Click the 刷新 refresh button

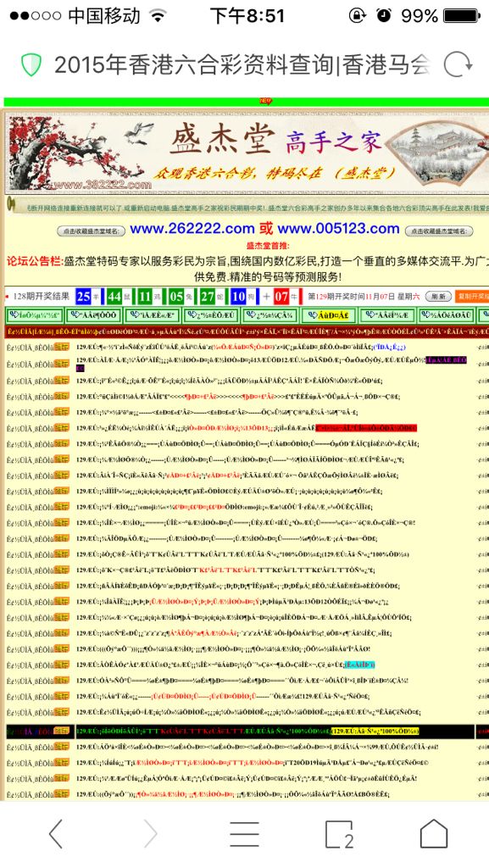click(438, 296)
